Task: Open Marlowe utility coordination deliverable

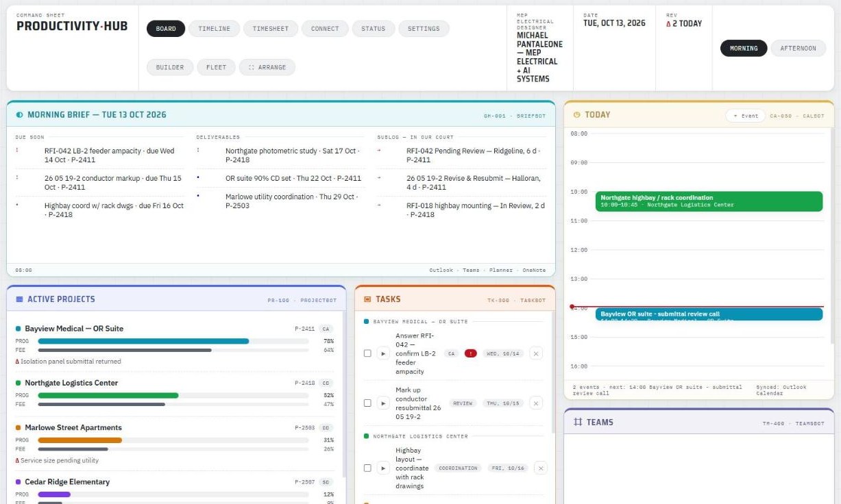Action: [x=281, y=201]
